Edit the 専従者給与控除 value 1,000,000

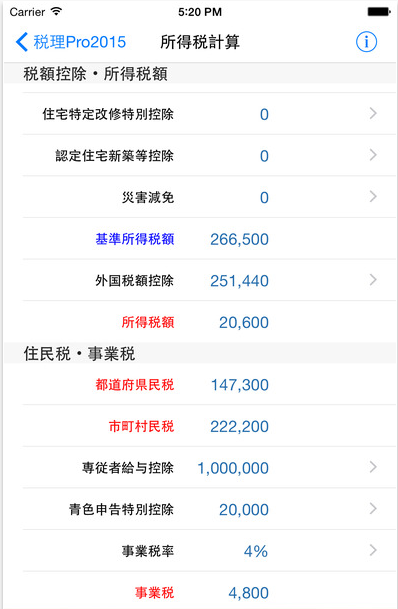233,468
